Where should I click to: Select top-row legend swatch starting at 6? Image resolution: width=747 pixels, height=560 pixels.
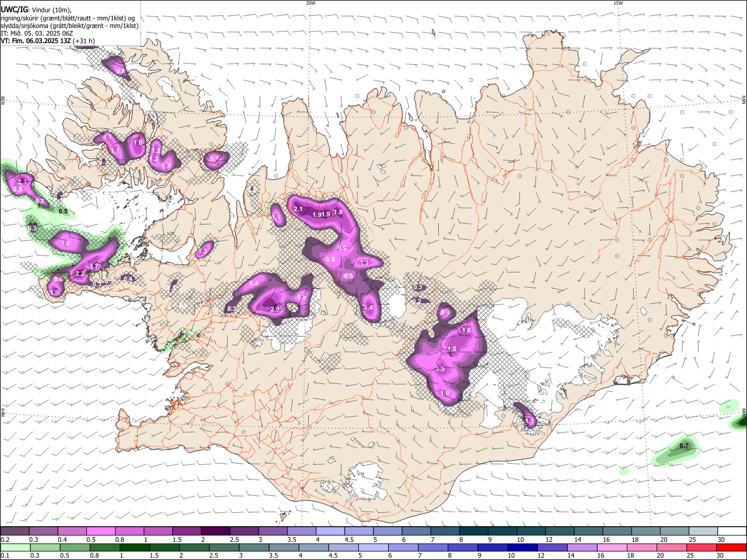(x=415, y=531)
